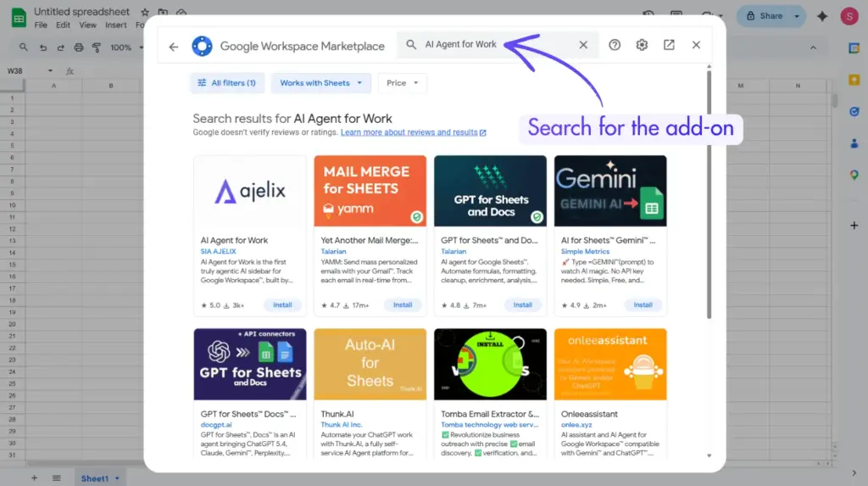Image resolution: width=868 pixels, height=486 pixels.
Task: Clear the Marketplace search text
Action: pyautogui.click(x=583, y=45)
